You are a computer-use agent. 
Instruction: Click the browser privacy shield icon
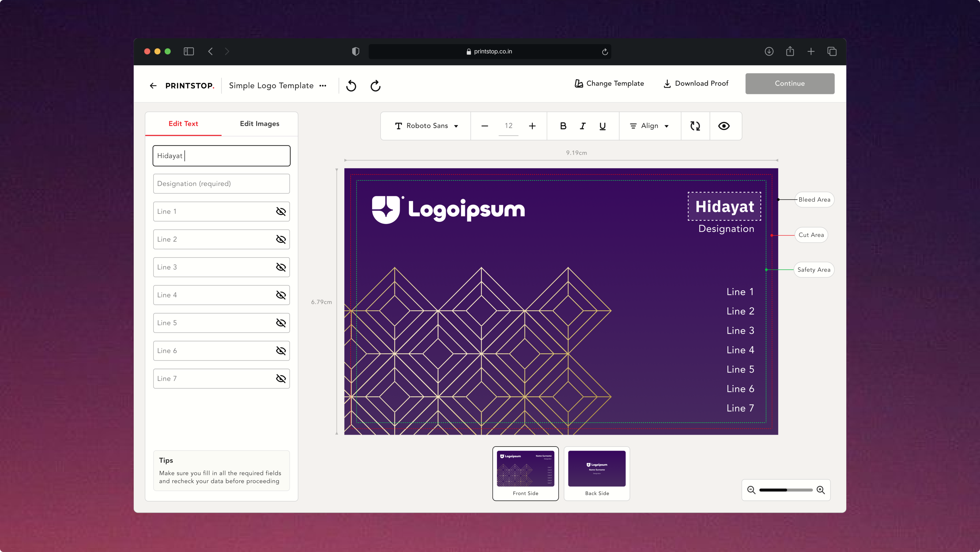click(x=356, y=51)
